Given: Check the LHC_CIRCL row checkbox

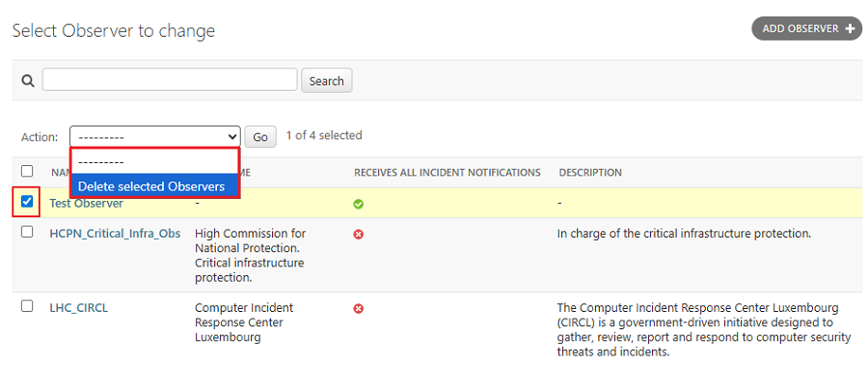Looking at the screenshot, I should pos(27,306).
